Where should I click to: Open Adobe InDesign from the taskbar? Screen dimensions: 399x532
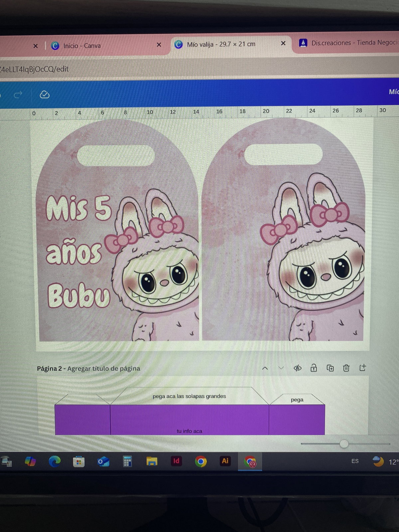[176, 461]
